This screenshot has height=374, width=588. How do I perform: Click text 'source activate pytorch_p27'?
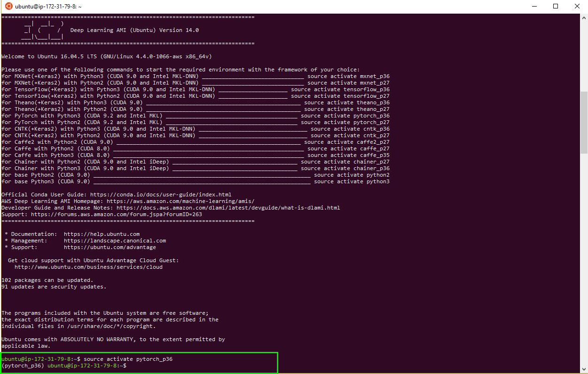345,122
